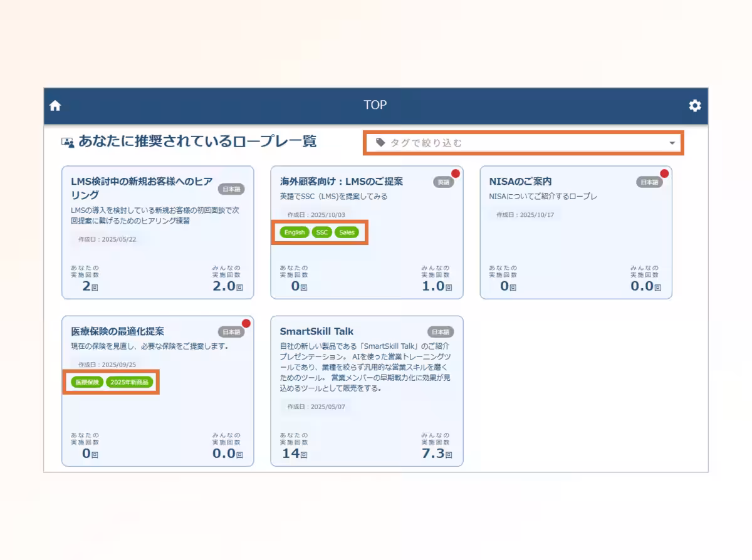Image resolution: width=752 pixels, height=560 pixels.
Task: Open the NISAのご案内 card title
Action: (x=520, y=182)
